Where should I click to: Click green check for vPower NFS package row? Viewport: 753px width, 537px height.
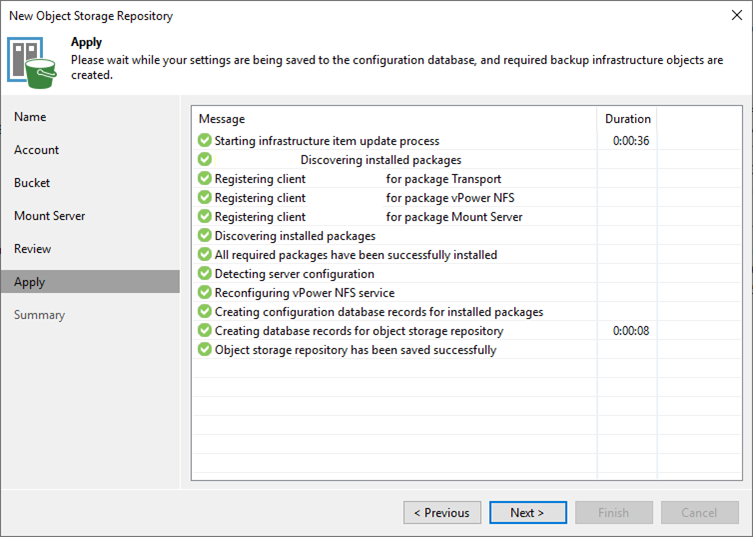coord(205,198)
